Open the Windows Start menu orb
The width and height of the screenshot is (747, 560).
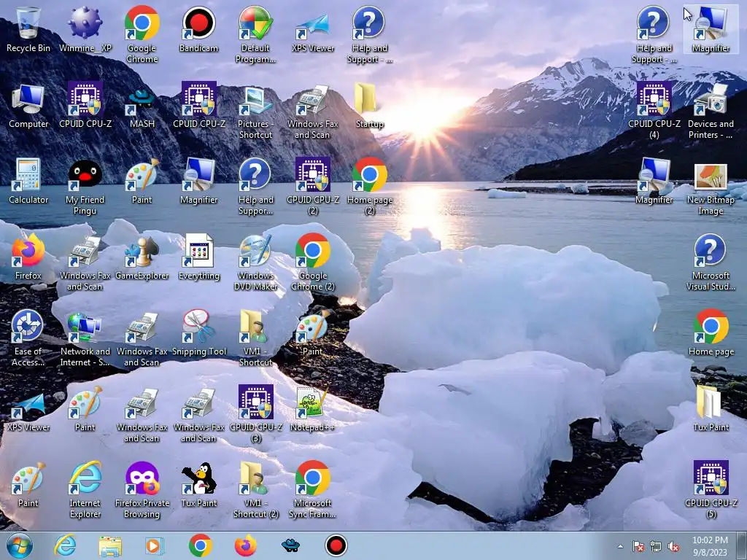20,545
